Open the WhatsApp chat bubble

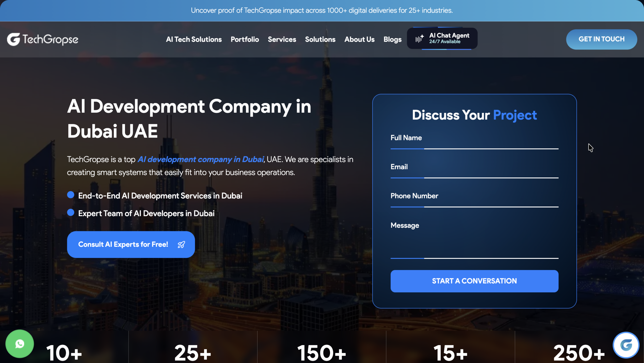[x=20, y=344]
